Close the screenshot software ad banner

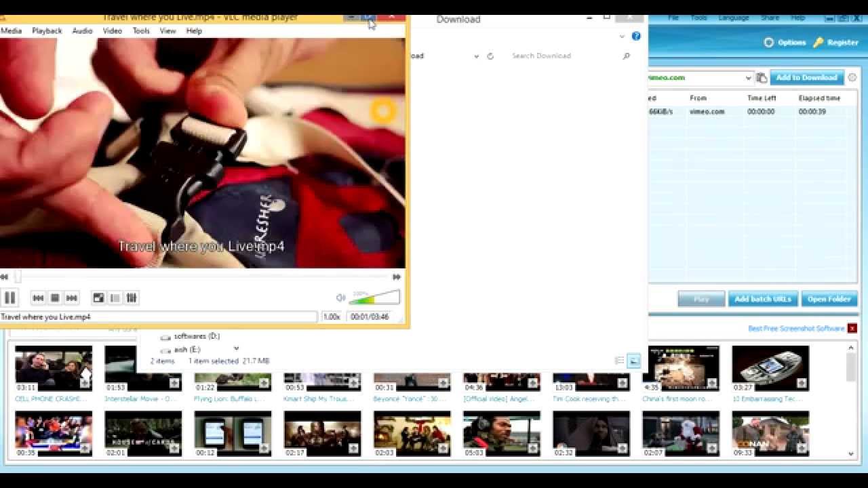pos(852,329)
